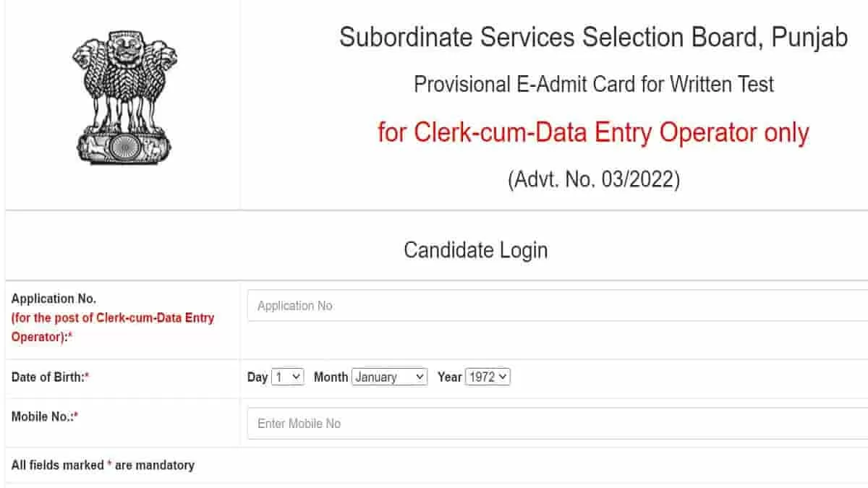Click the Advt. No. 03/2022 text

pos(592,179)
